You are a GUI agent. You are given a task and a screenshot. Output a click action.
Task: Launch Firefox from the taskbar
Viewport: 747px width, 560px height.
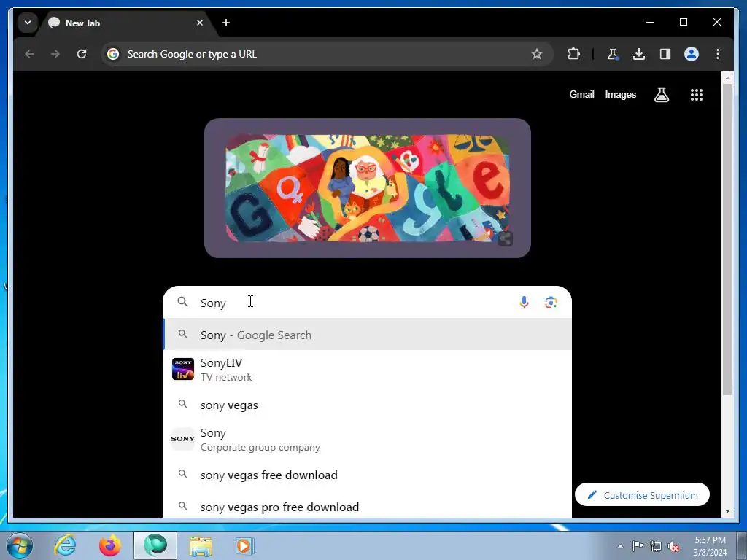click(110, 545)
